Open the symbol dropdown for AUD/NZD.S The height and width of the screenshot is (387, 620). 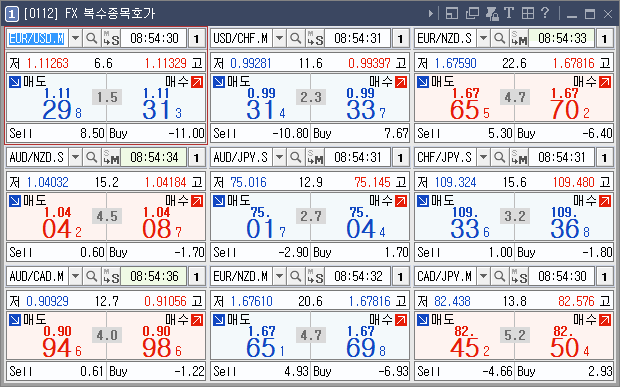[75, 157]
